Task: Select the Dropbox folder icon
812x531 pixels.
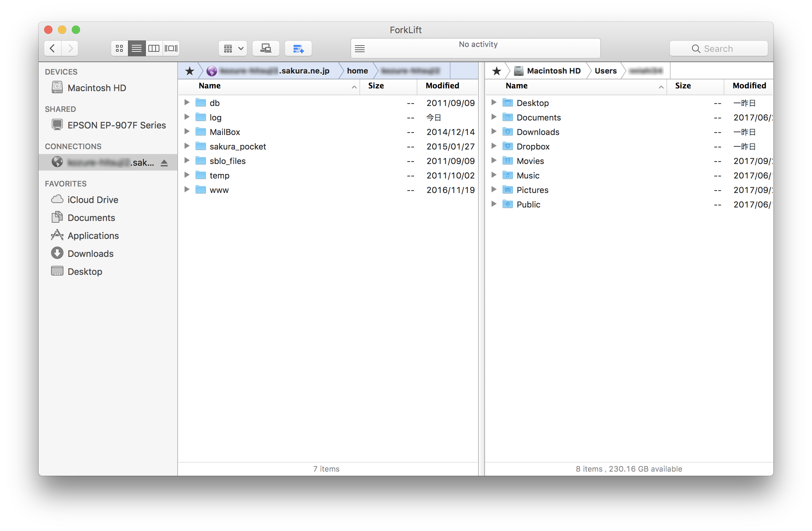Action: click(508, 146)
